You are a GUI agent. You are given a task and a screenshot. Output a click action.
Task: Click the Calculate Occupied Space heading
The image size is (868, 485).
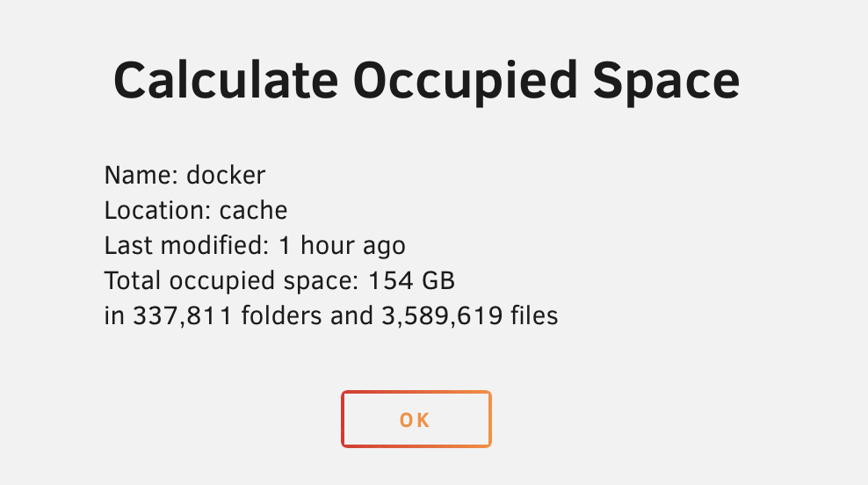[427, 82]
